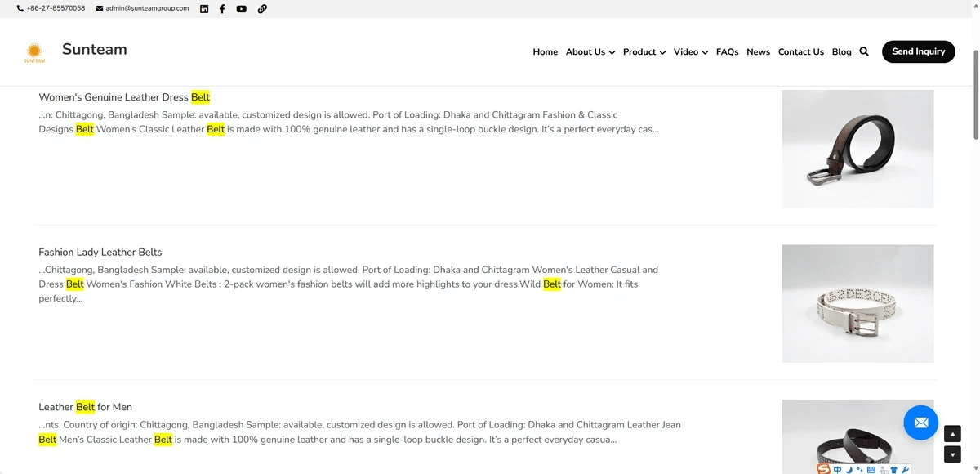Open the FAQs menu item
This screenshot has width=980, height=474.
click(x=728, y=51)
